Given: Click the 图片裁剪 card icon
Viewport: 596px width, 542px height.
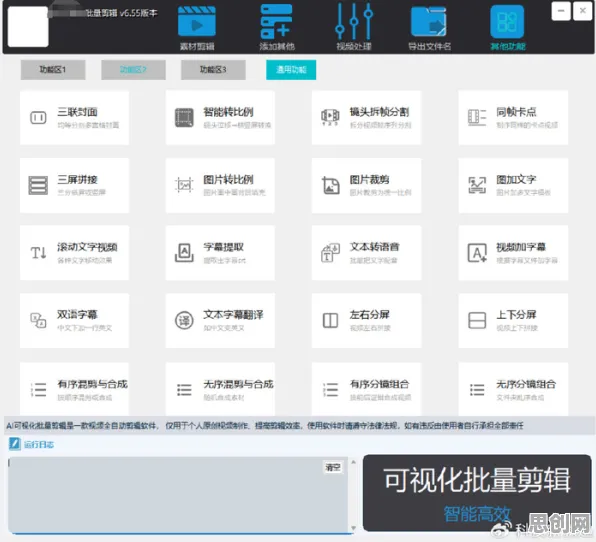Looking at the screenshot, I should click(x=330, y=185).
